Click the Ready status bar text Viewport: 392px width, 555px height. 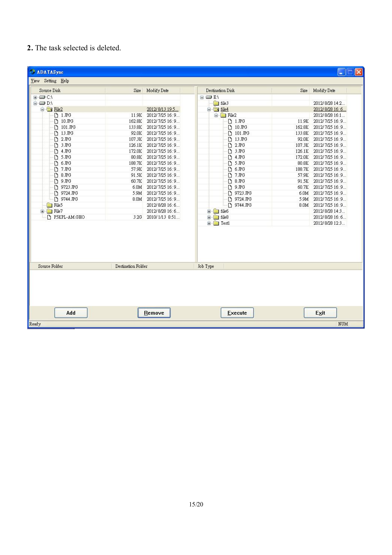point(35,324)
